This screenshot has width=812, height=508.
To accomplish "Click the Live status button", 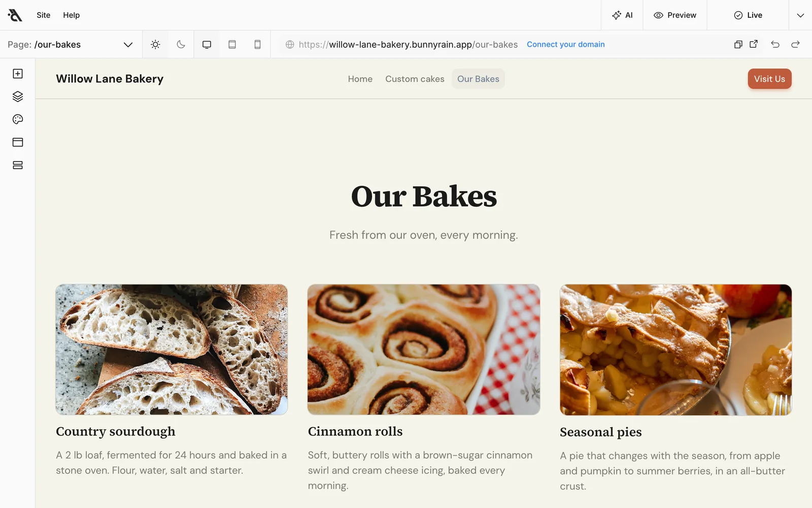I will coord(748,15).
